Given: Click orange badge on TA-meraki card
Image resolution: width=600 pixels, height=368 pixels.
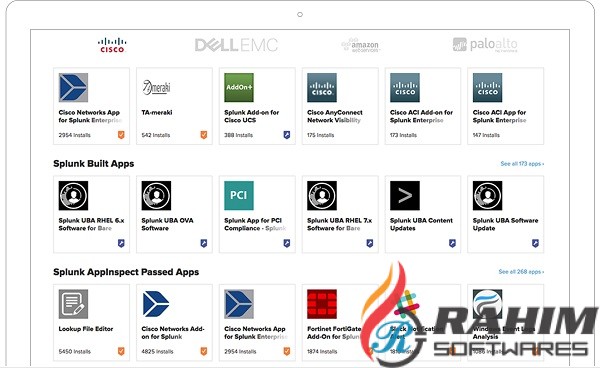Looking at the screenshot, I should click(204, 135).
